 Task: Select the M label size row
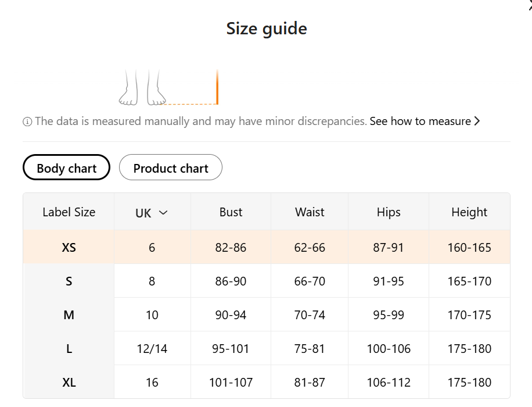69,315
